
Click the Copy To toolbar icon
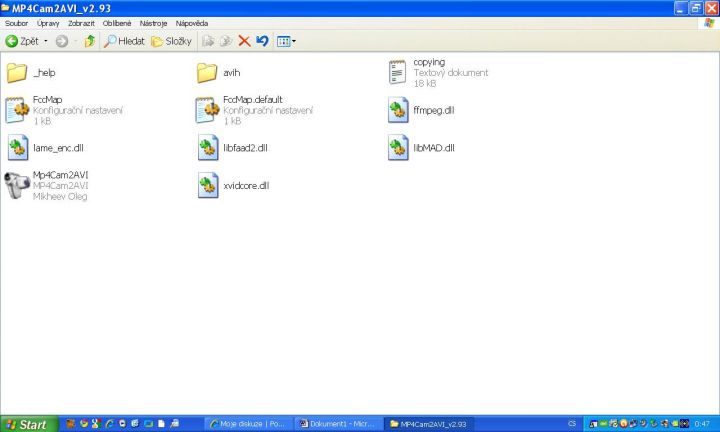(x=225, y=41)
